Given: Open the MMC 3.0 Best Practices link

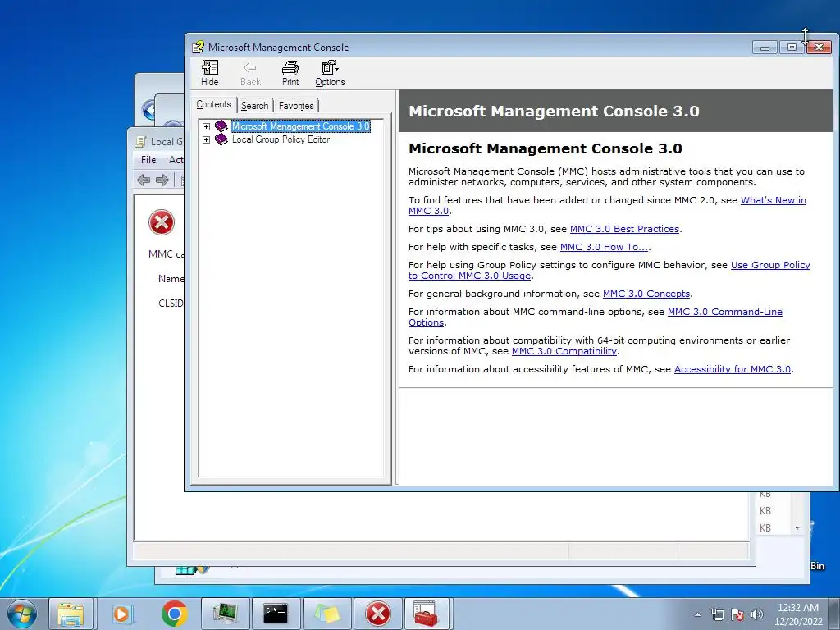Looking at the screenshot, I should pyautogui.click(x=624, y=230).
